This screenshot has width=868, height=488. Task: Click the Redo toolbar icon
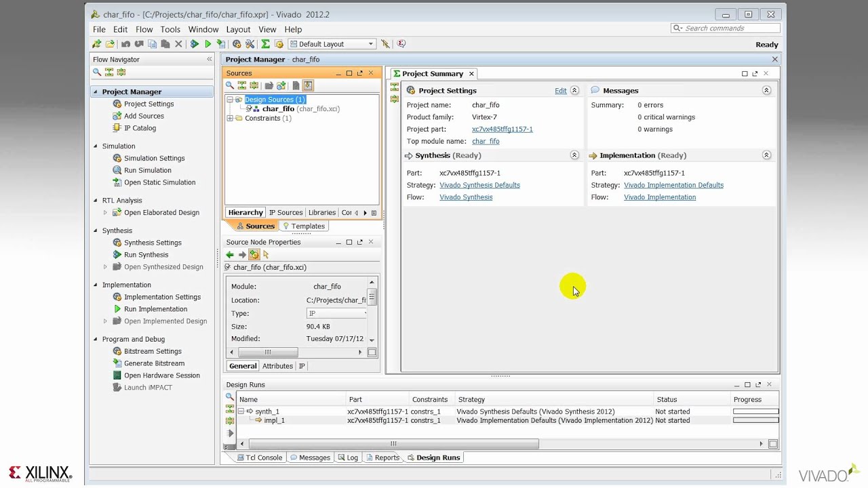pos(139,44)
